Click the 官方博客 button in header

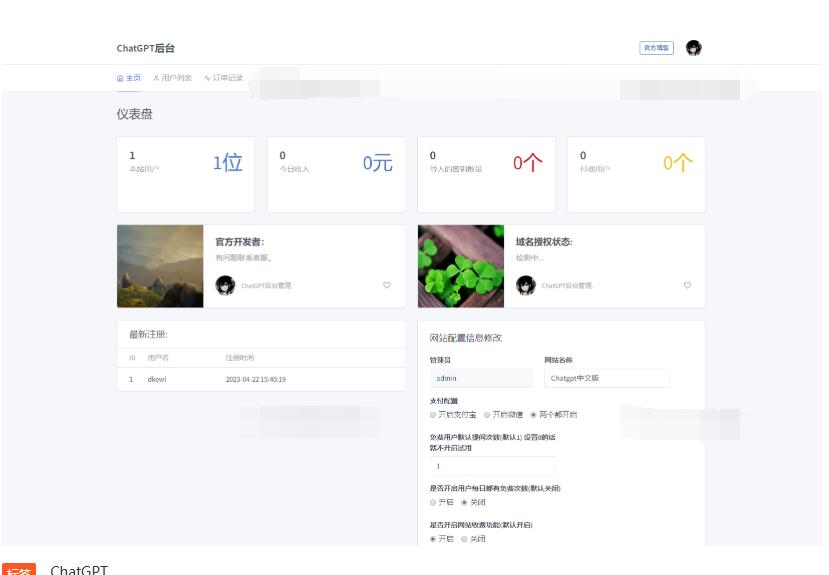tap(656, 48)
